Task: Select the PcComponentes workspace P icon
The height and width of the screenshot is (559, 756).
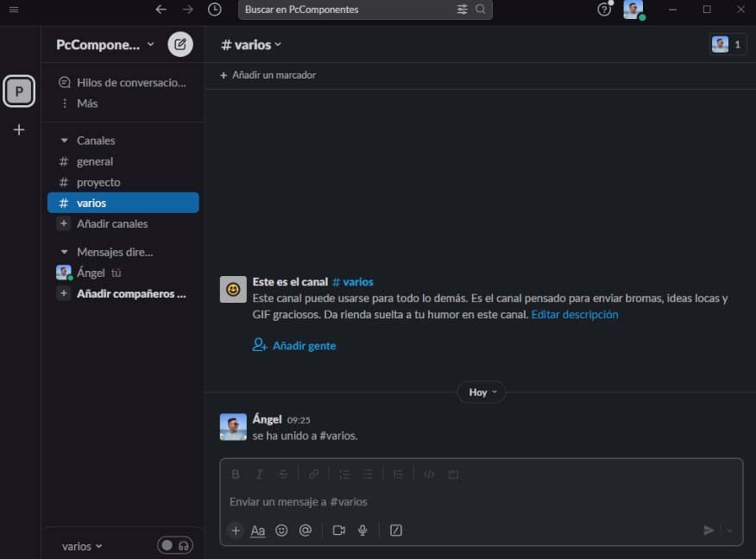Action: (x=19, y=91)
